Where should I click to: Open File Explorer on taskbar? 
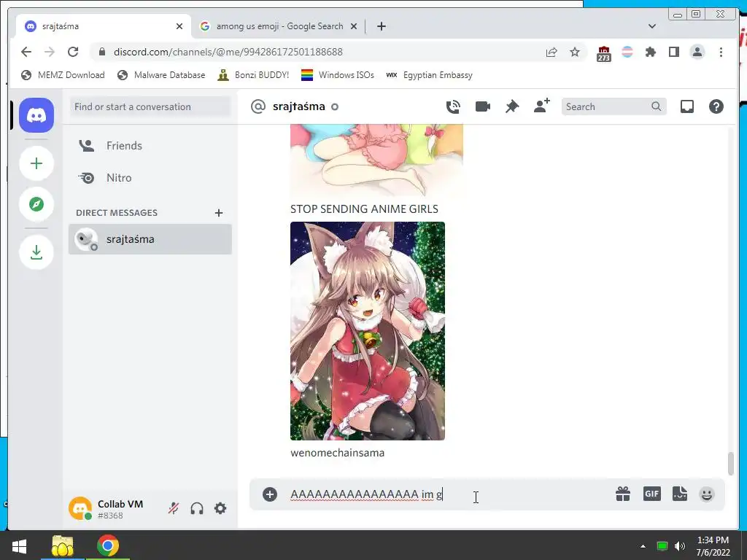(63, 545)
